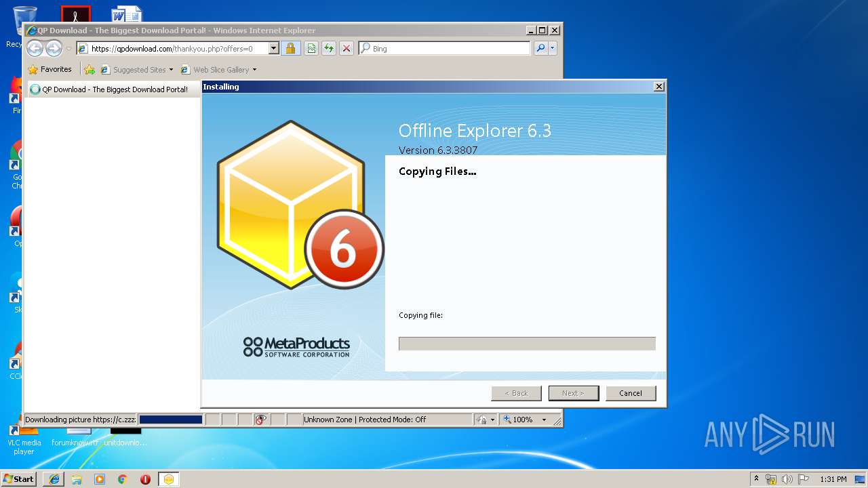Viewport: 868px width, 488px height.
Task: Click the Bing search box
Action: [444, 49]
